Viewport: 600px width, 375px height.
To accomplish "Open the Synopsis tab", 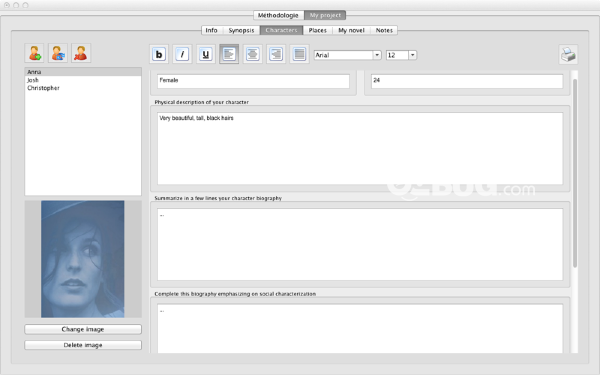I will click(x=241, y=30).
